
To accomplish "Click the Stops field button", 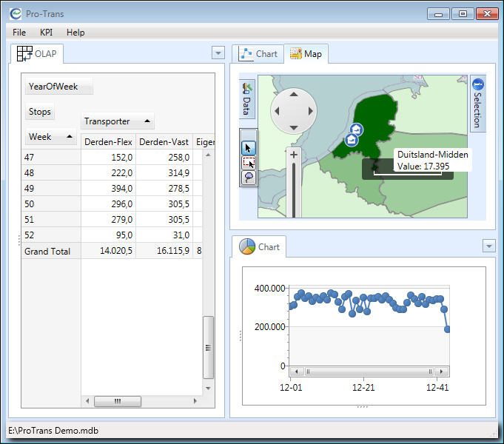I will click(x=40, y=112).
